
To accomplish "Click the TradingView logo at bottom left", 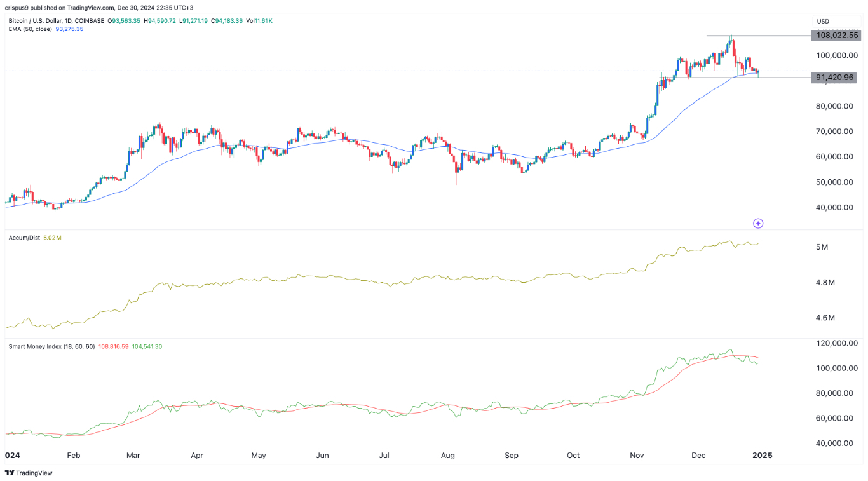I will click(x=29, y=473).
